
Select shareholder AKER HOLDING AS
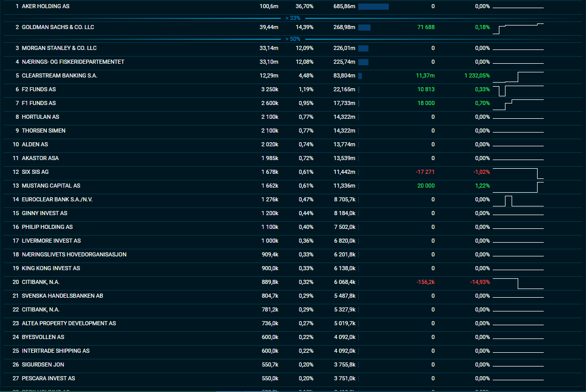click(45, 6)
